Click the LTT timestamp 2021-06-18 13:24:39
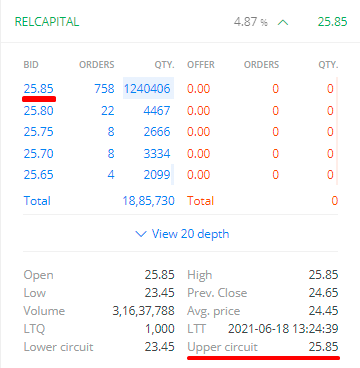The image size is (360, 368). 283,329
